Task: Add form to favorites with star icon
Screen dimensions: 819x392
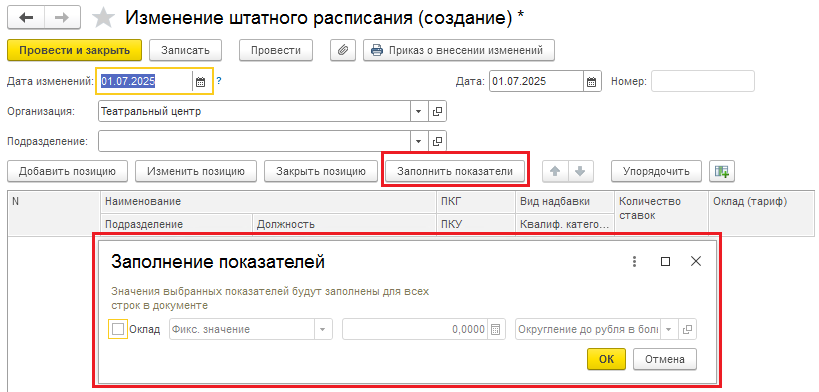Action: click(103, 18)
